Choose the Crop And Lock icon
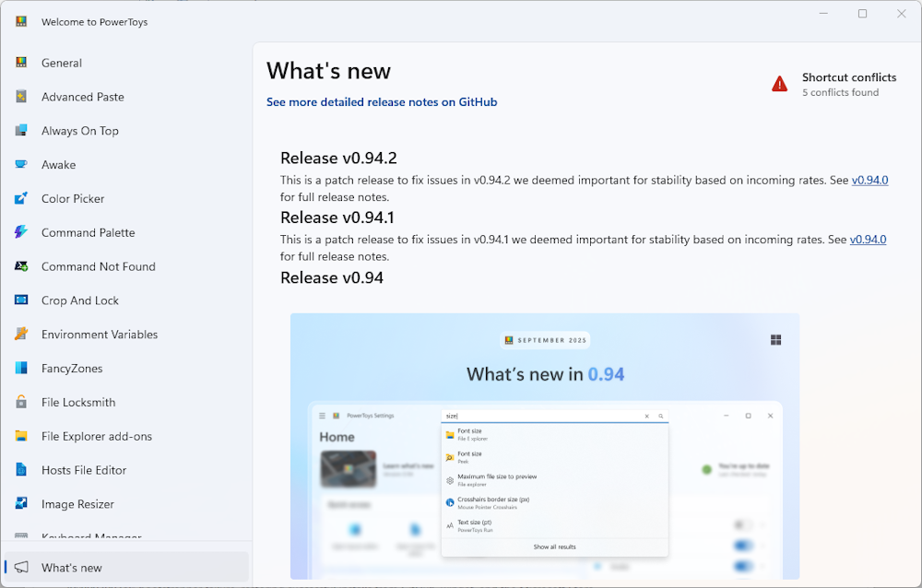 (21, 300)
